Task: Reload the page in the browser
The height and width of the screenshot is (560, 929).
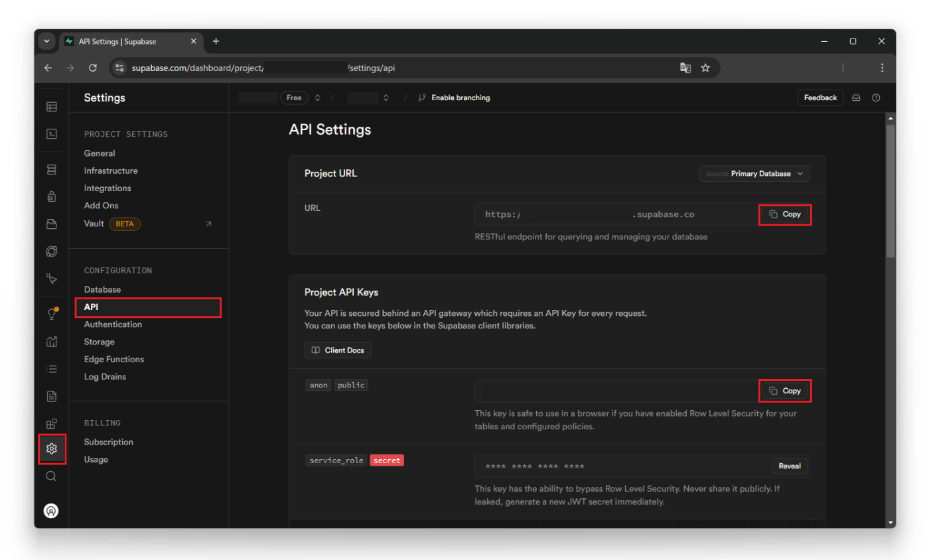Action: click(x=93, y=68)
